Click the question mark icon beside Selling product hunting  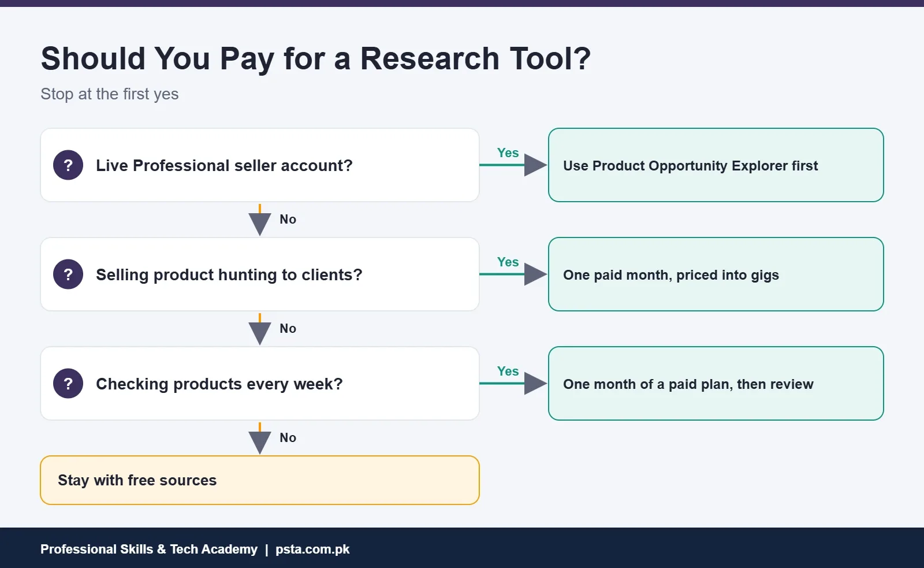pyautogui.click(x=68, y=274)
